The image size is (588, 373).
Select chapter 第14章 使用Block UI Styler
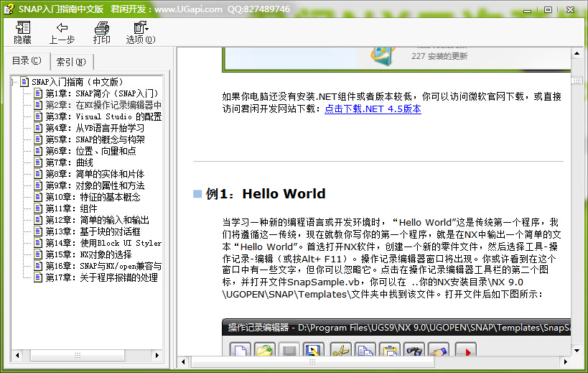pos(103,243)
